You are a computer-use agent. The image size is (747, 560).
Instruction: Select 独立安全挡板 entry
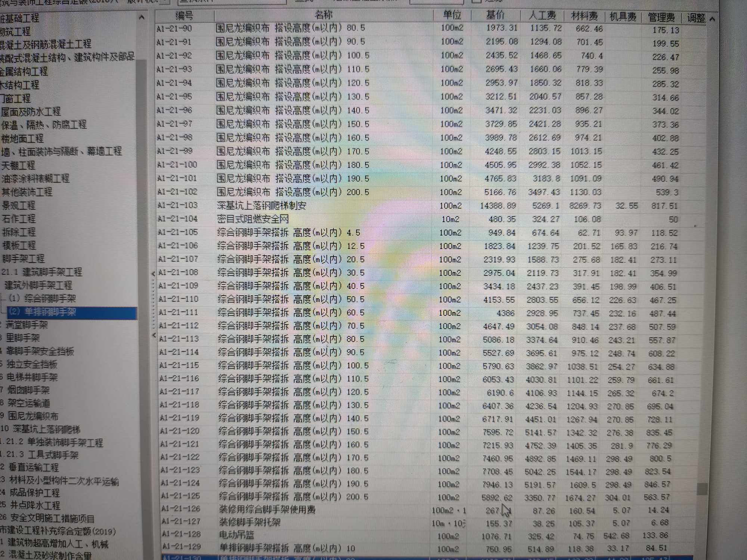coord(32,364)
